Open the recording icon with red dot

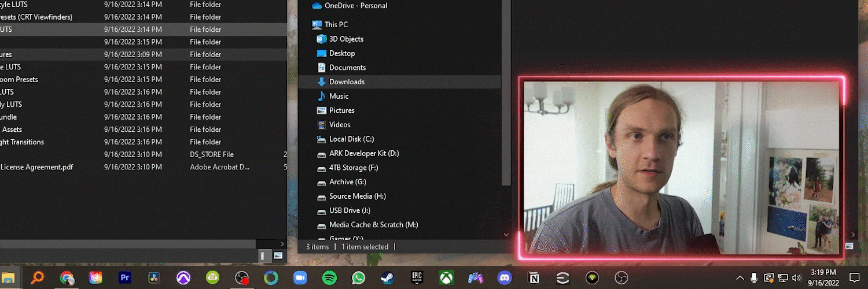(x=242, y=278)
